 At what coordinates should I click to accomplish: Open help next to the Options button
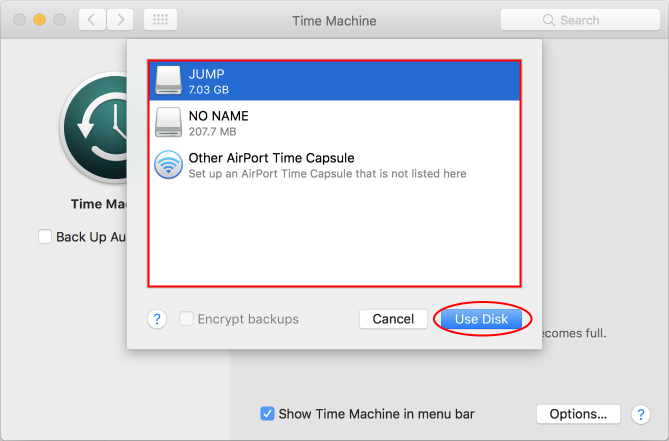coord(640,414)
